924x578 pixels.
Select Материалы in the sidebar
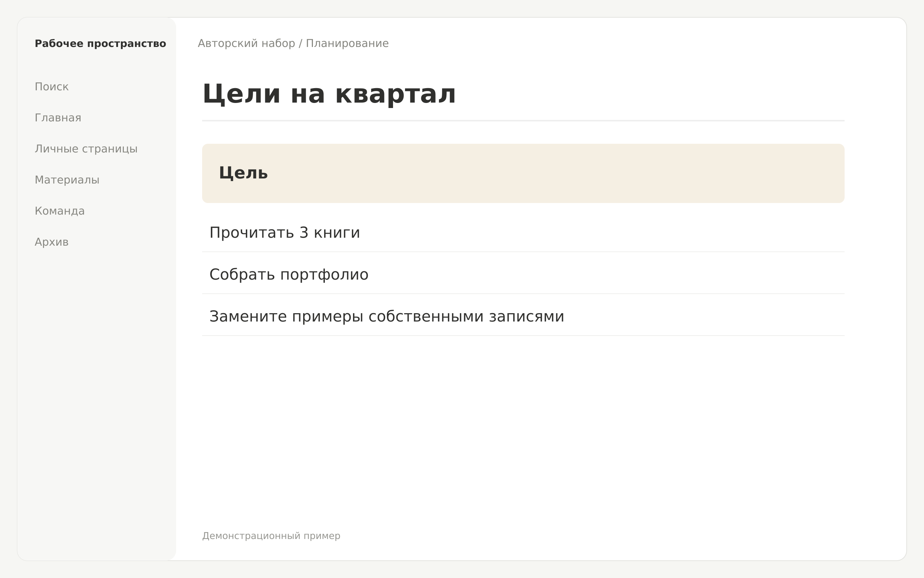(67, 180)
